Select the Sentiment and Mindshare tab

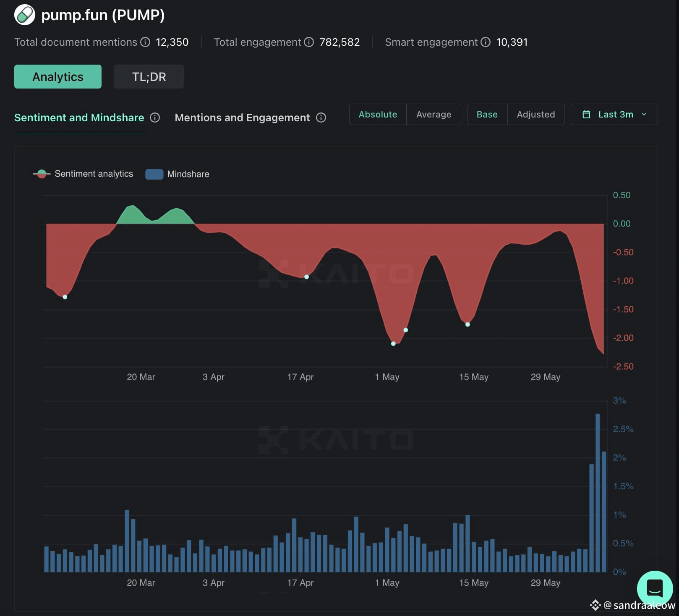pyautogui.click(x=79, y=117)
